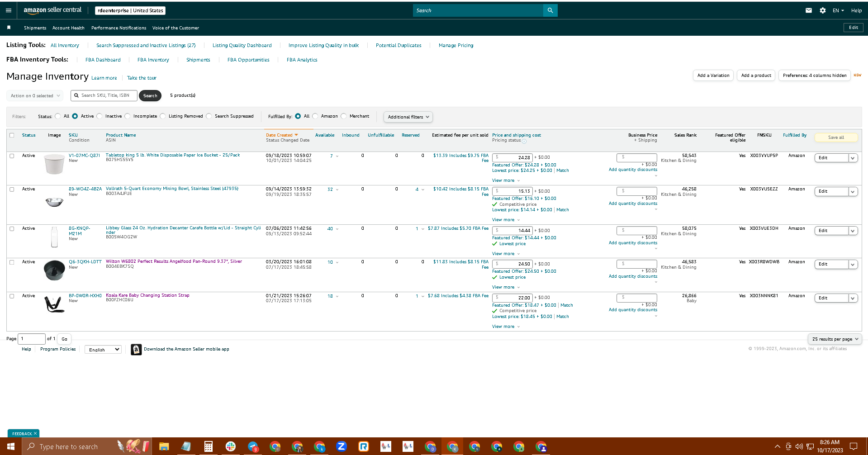The width and height of the screenshot is (868, 455).
Task: Open Action on 0 selected dropdown
Action: 35,95
